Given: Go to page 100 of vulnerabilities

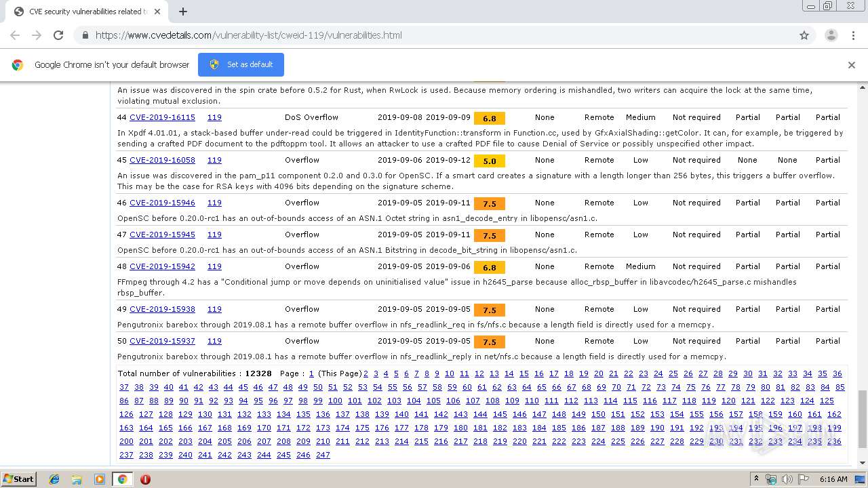Looking at the screenshot, I should pyautogui.click(x=335, y=401).
